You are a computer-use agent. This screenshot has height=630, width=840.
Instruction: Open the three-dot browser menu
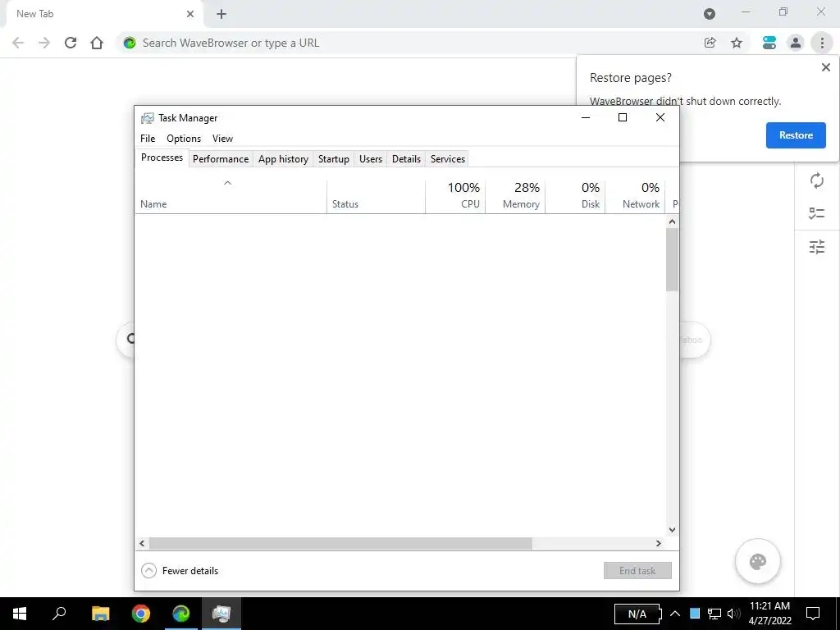pyautogui.click(x=822, y=43)
